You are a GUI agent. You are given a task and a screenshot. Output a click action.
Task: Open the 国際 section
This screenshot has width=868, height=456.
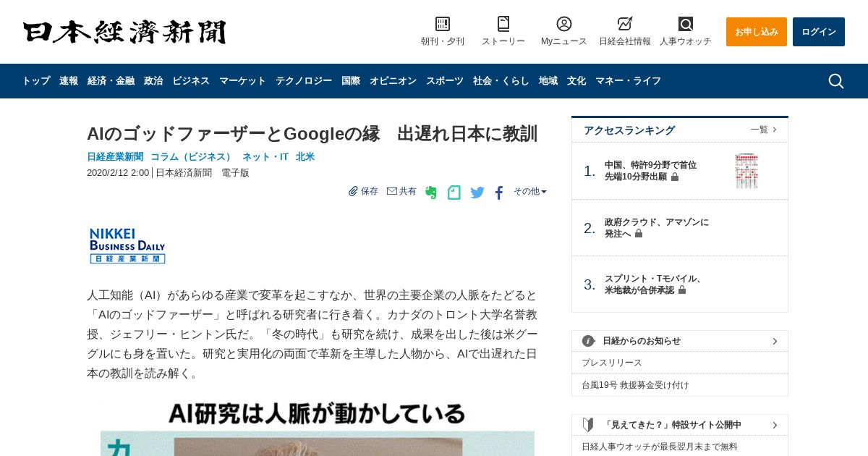pyautogui.click(x=351, y=81)
